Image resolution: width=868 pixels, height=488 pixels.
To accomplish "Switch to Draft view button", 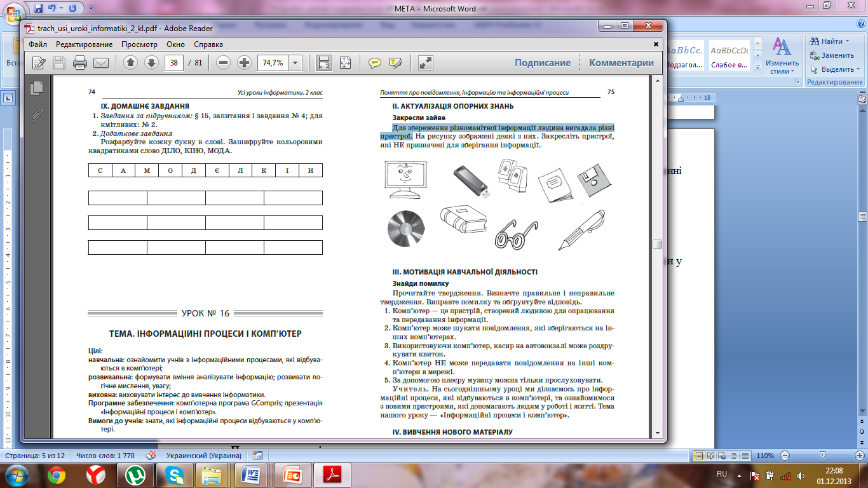I will pos(745,456).
